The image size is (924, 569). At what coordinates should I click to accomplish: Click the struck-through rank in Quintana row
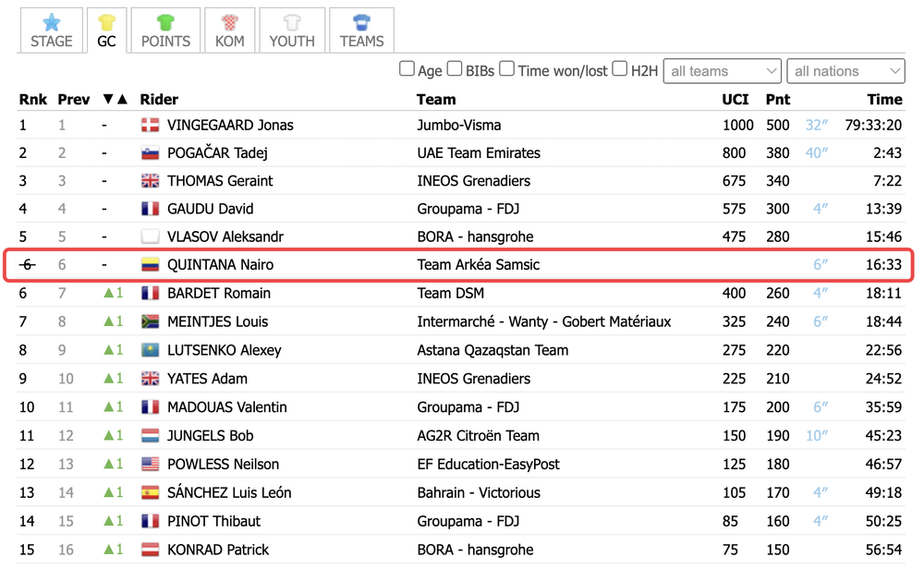point(27,264)
